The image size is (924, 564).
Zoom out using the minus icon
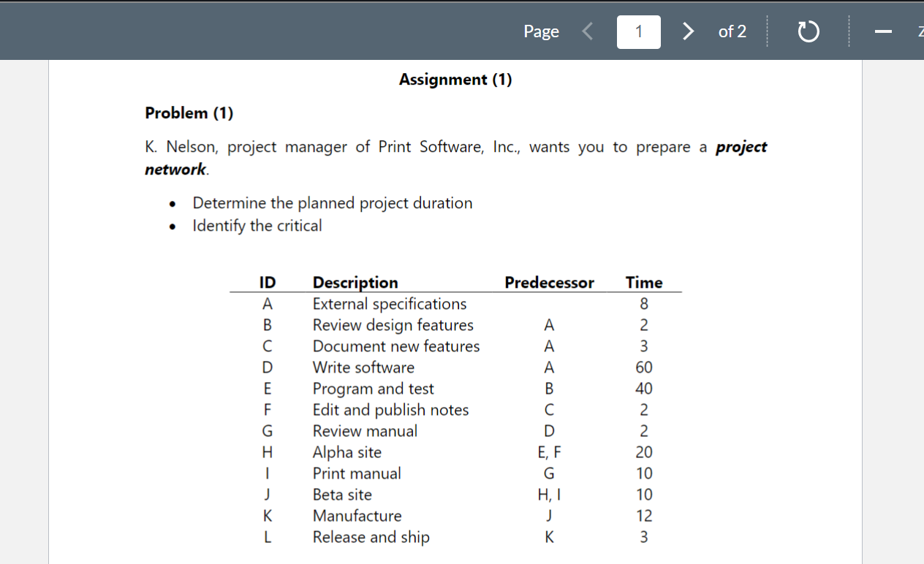[x=883, y=31]
